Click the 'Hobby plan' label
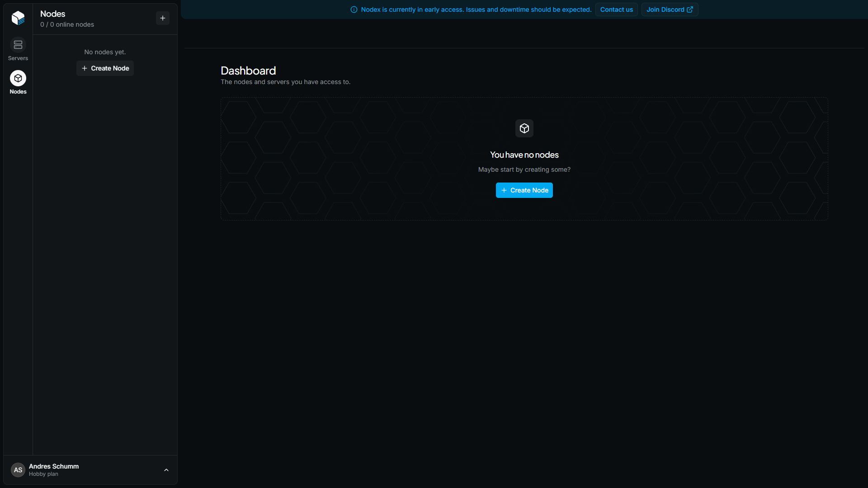The width and height of the screenshot is (868, 488). point(43,474)
